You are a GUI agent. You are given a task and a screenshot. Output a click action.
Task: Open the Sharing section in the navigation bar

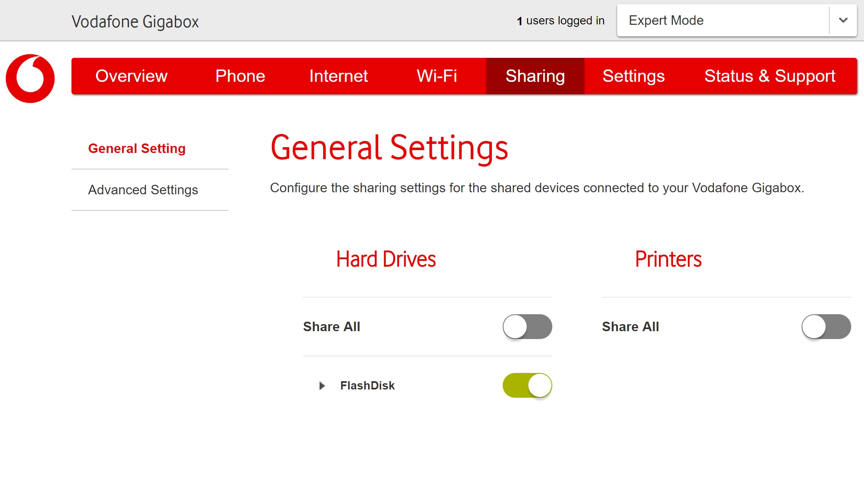pyautogui.click(x=535, y=76)
